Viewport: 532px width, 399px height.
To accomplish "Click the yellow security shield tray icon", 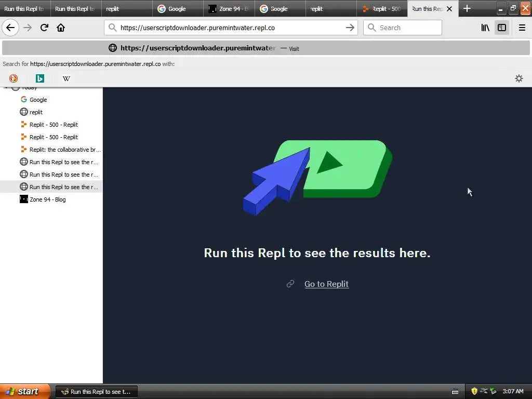I will [474, 392].
